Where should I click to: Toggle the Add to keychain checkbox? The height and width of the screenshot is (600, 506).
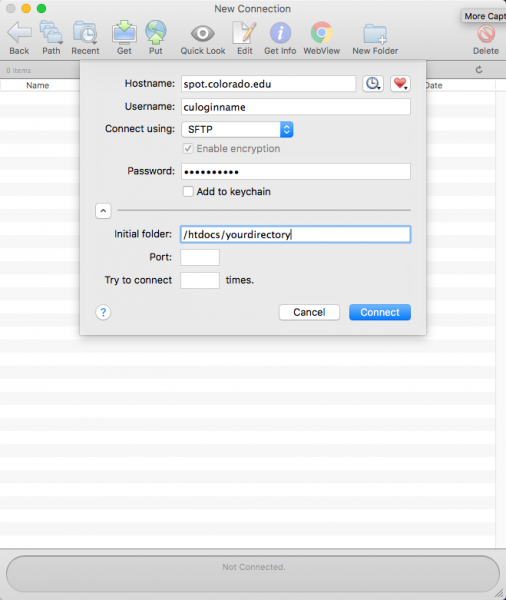[x=188, y=191]
